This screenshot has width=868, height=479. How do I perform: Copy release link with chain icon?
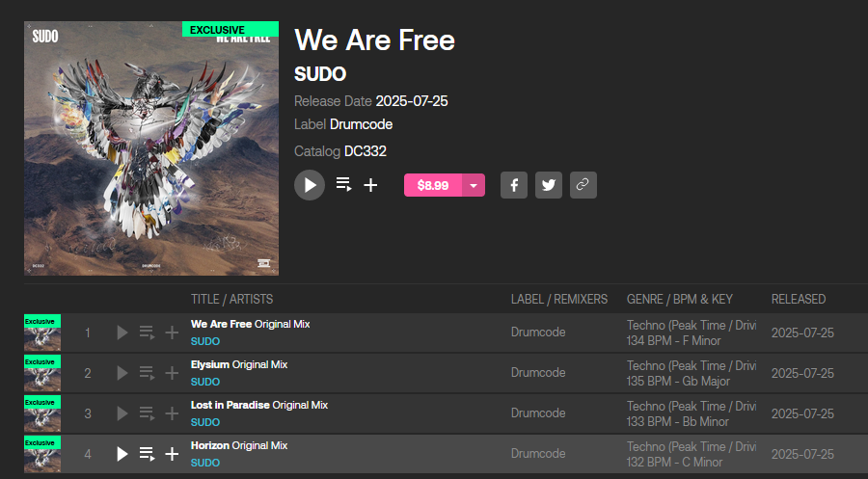(x=583, y=185)
